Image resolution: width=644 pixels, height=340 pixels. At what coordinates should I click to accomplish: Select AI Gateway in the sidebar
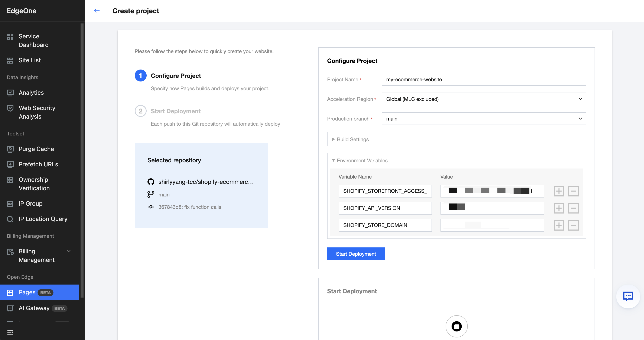coord(34,308)
